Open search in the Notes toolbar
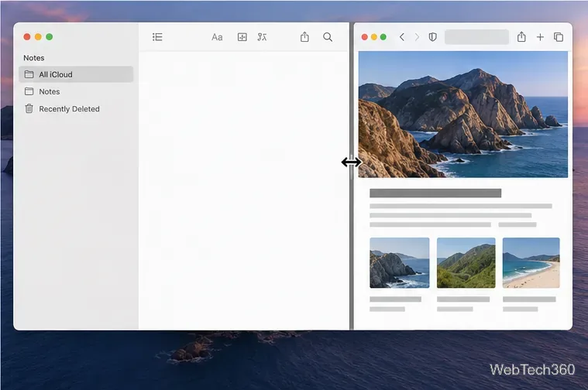Viewport: 588px width, 390px height. (x=328, y=37)
